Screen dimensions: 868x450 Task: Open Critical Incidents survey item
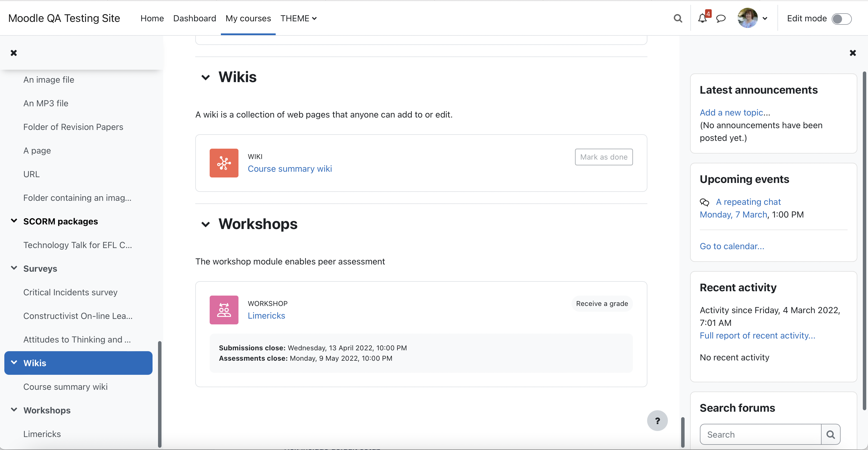(70, 292)
